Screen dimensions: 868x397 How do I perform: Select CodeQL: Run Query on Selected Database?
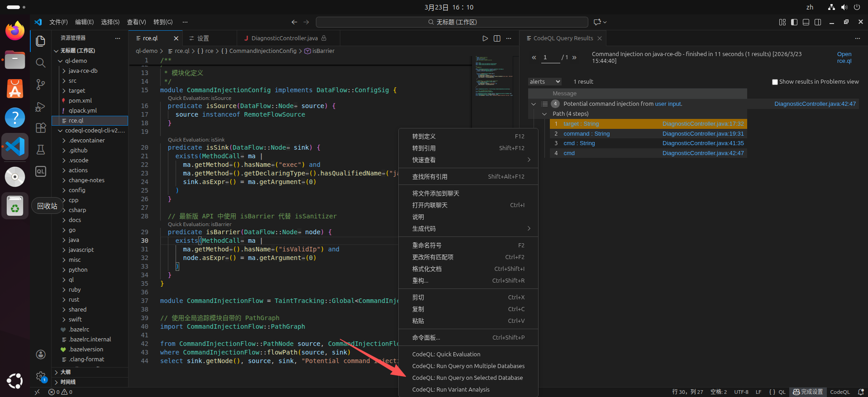(467, 378)
